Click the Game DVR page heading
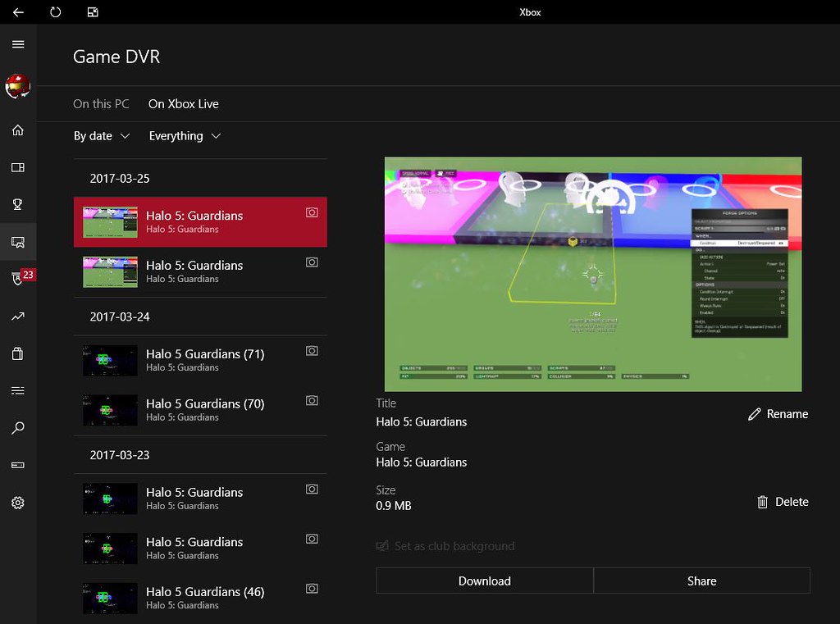 pos(116,57)
